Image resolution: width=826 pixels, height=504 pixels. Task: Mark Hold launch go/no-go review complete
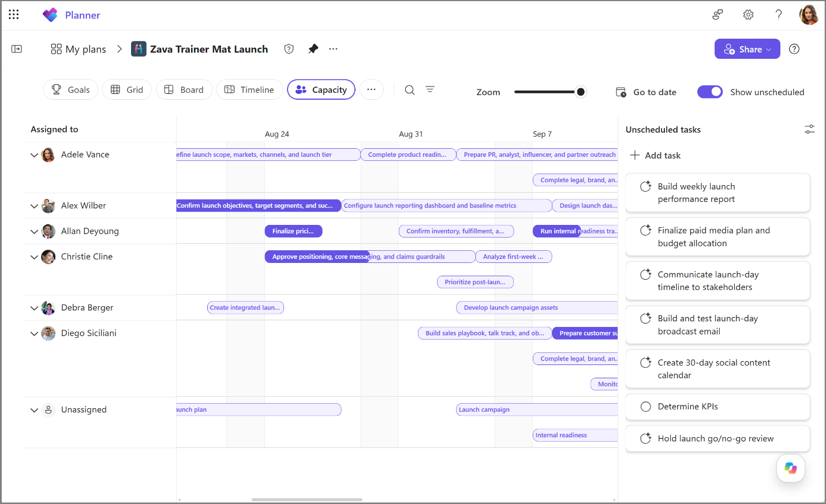[x=646, y=438]
